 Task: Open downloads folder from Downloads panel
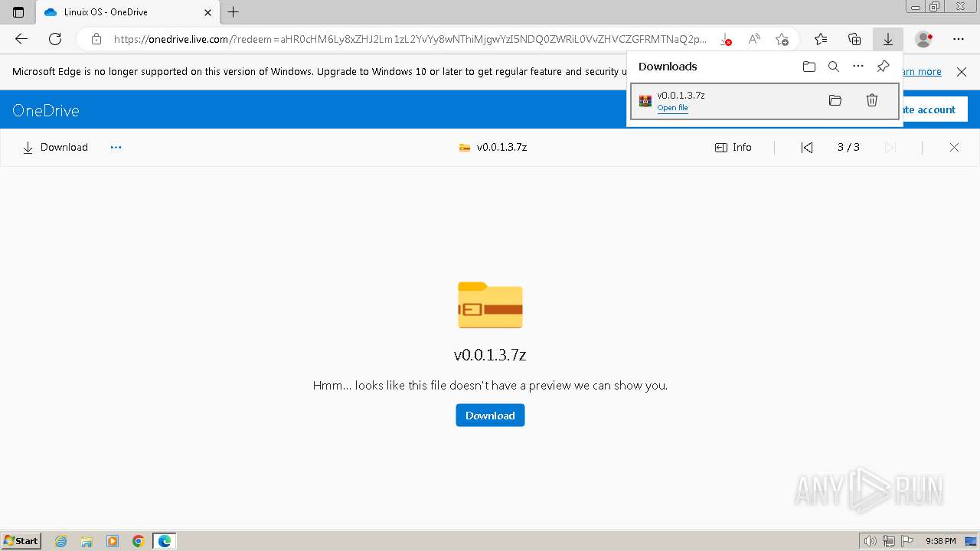pyautogui.click(x=809, y=67)
